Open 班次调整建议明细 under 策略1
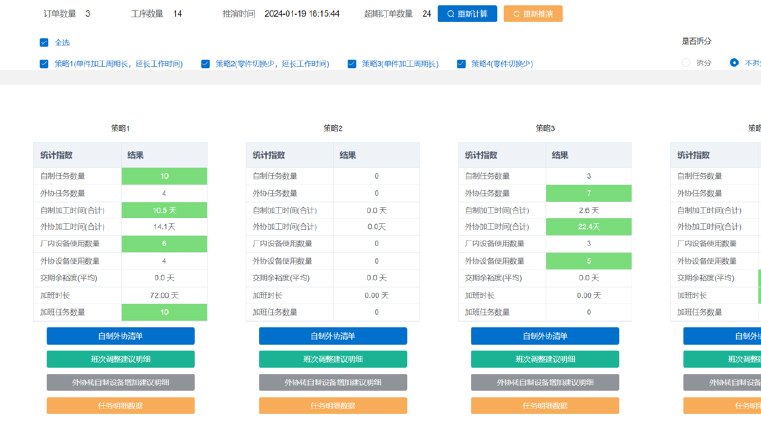This screenshot has width=761, height=437. tap(120, 359)
